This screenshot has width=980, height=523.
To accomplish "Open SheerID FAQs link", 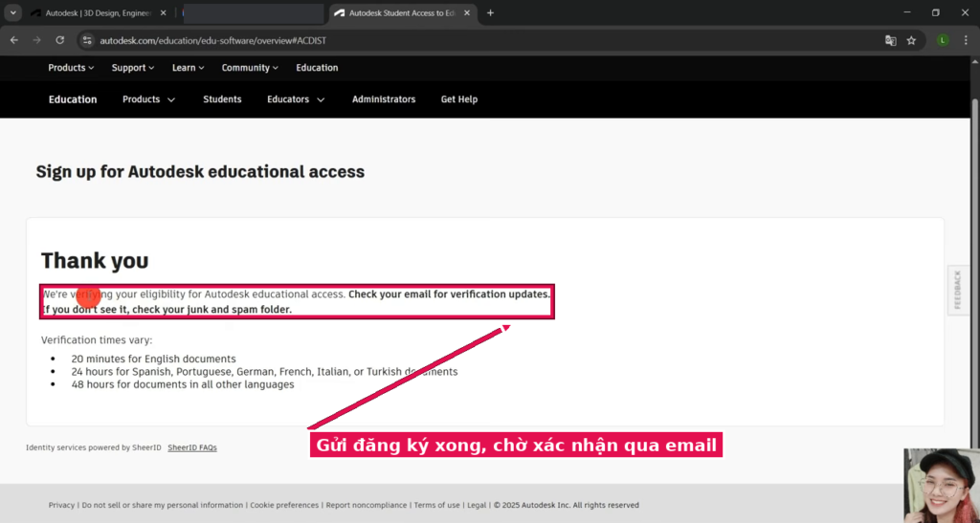I will coord(191,447).
